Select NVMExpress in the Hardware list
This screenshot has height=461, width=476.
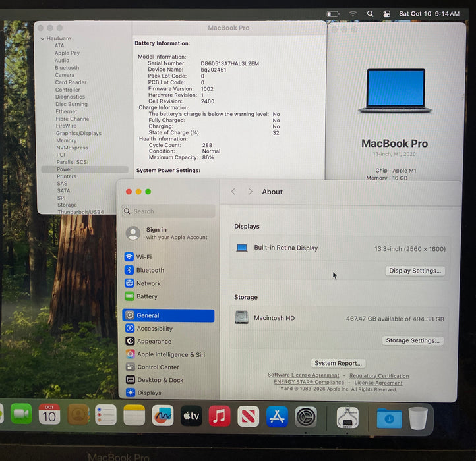click(73, 148)
